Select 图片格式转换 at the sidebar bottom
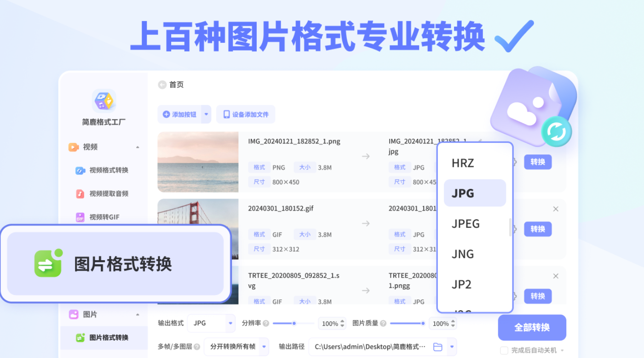Viewport: 644px width, 358px height. click(104, 337)
